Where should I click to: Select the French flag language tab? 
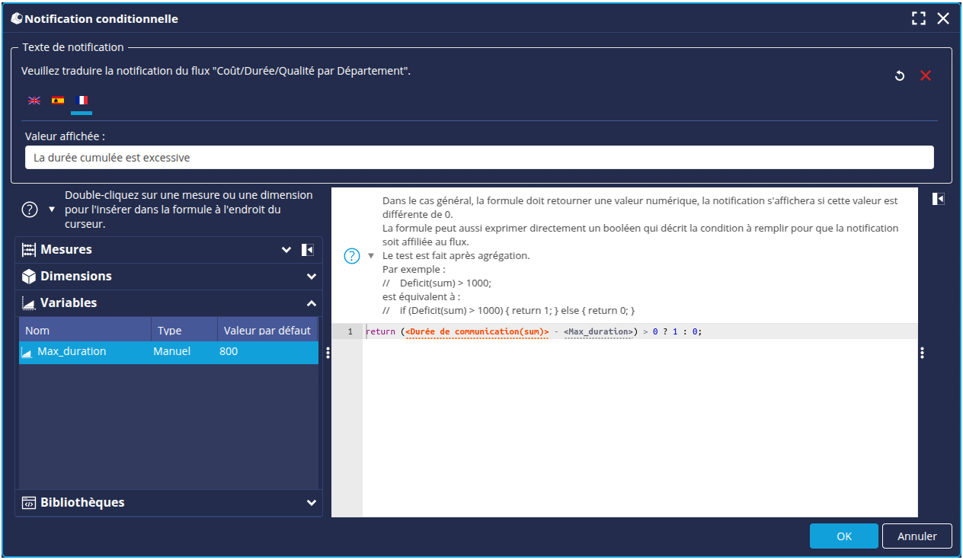(82, 100)
